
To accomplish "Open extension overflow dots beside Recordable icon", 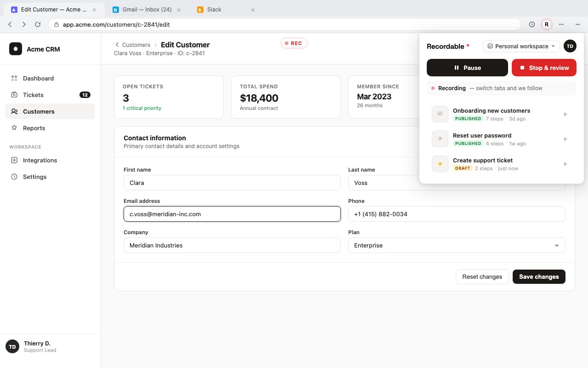I will coord(561,24).
